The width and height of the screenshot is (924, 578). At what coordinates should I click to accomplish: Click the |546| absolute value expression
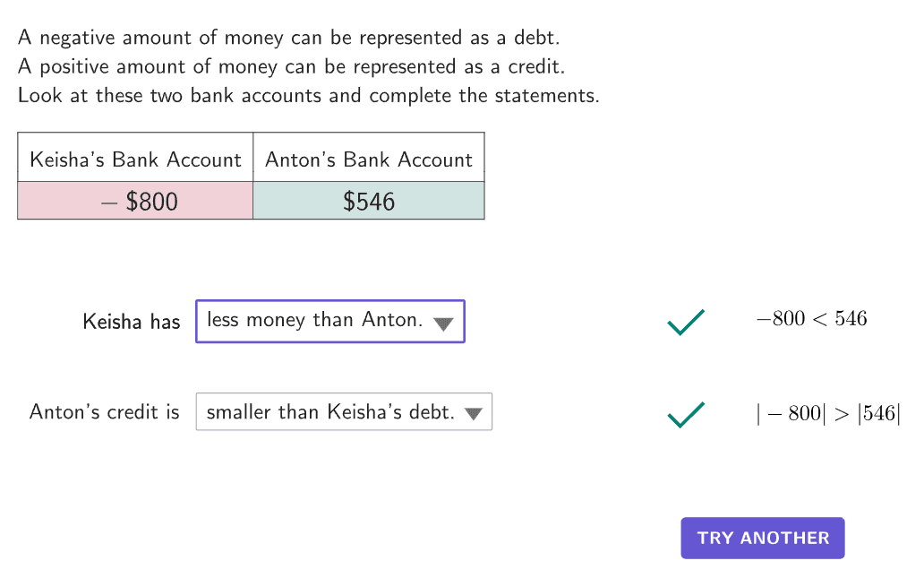coord(878,414)
